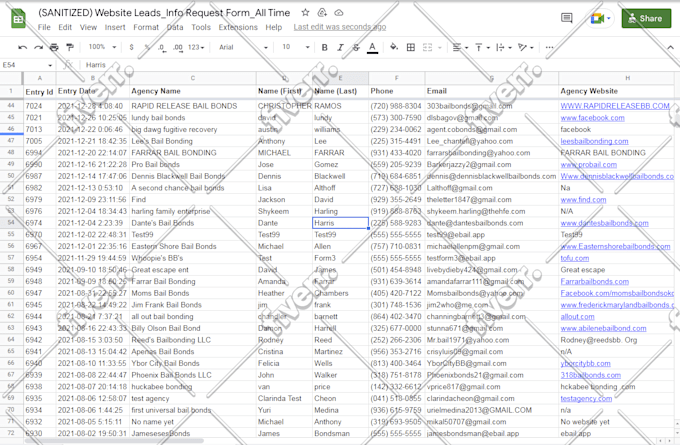
Task: Open the Google Meet call button
Action: 600,18
